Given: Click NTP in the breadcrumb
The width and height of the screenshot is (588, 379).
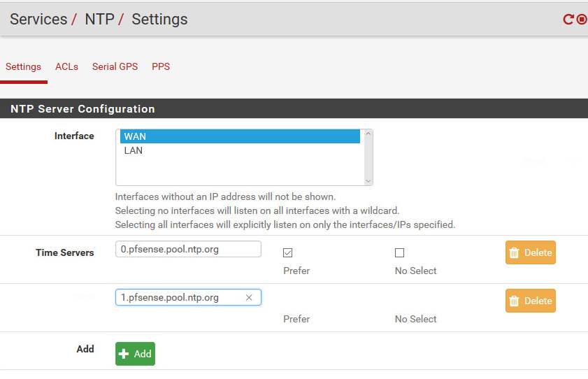Looking at the screenshot, I should 99,20.
